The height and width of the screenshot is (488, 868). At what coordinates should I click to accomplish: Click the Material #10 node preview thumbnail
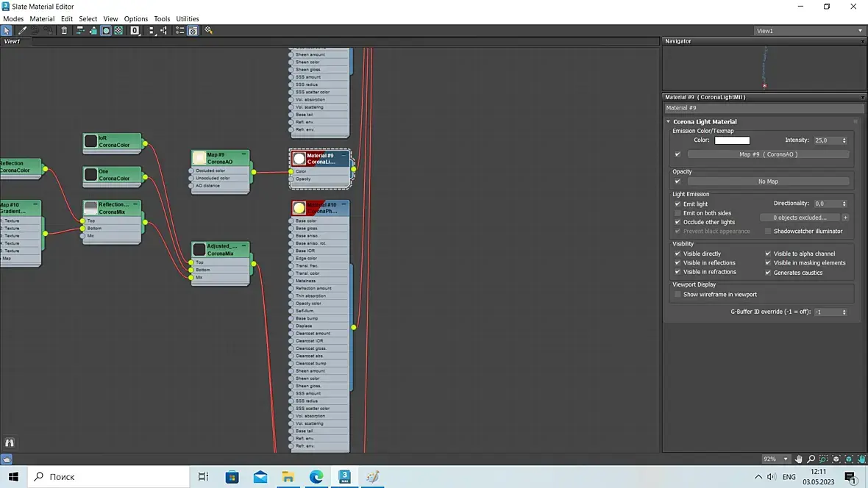pos(299,208)
